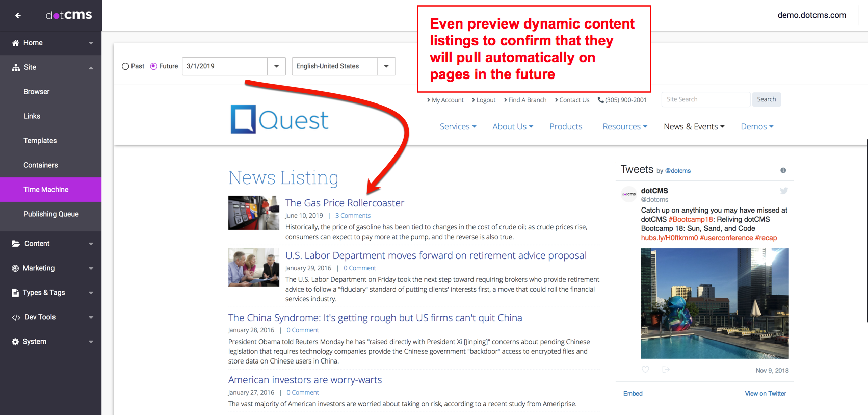Screen dimensions: 868x415
Task: Click the (305) 900-2001 phone link
Action: click(622, 100)
